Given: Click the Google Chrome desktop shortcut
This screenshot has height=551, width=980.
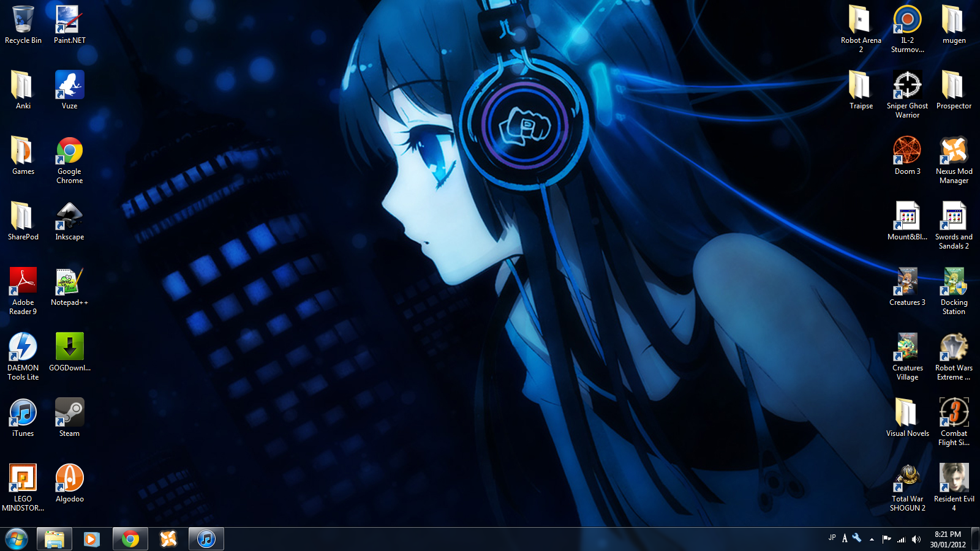Looking at the screenshot, I should click(x=69, y=160).
